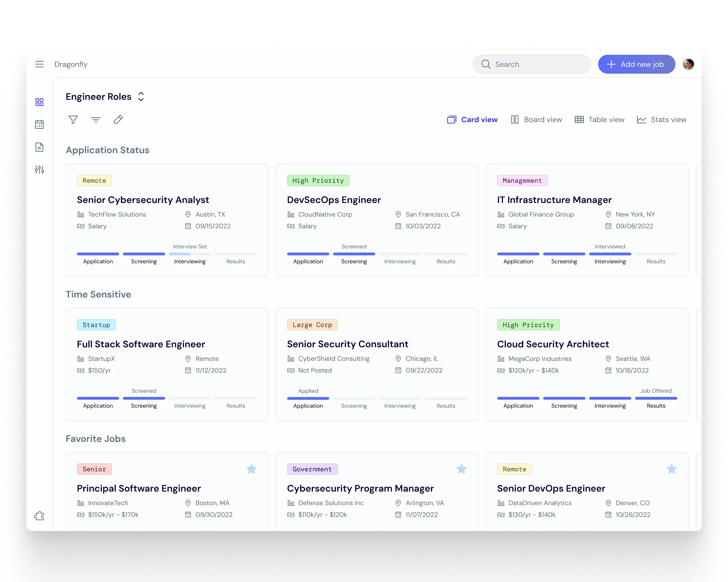Image resolution: width=728 pixels, height=582 pixels.
Task: Unfavorite the Principal Software Engineer job
Action: point(251,469)
